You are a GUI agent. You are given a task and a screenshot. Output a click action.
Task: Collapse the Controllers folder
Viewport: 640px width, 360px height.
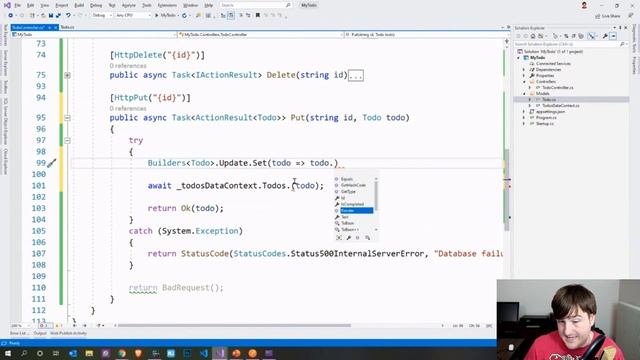(524, 82)
